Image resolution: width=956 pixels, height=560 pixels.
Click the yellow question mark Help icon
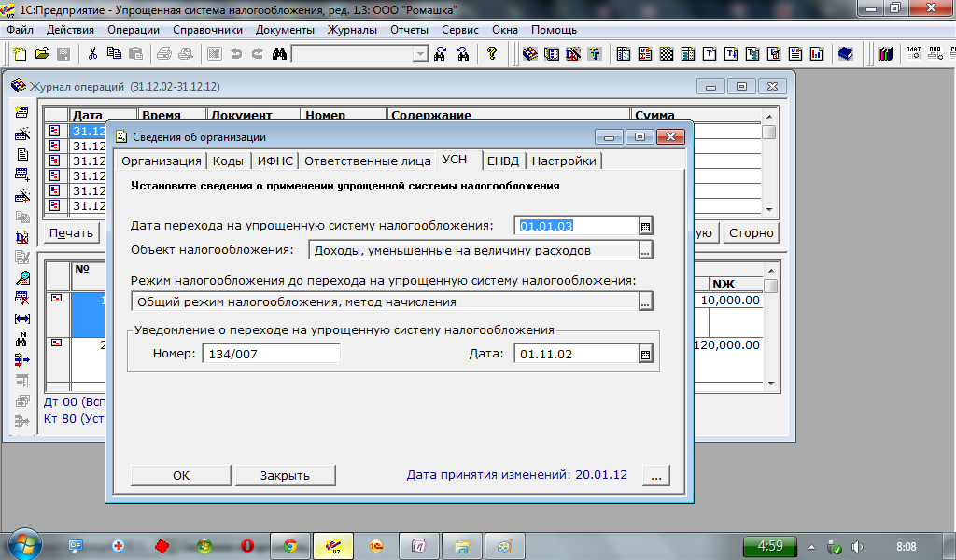[x=492, y=54]
